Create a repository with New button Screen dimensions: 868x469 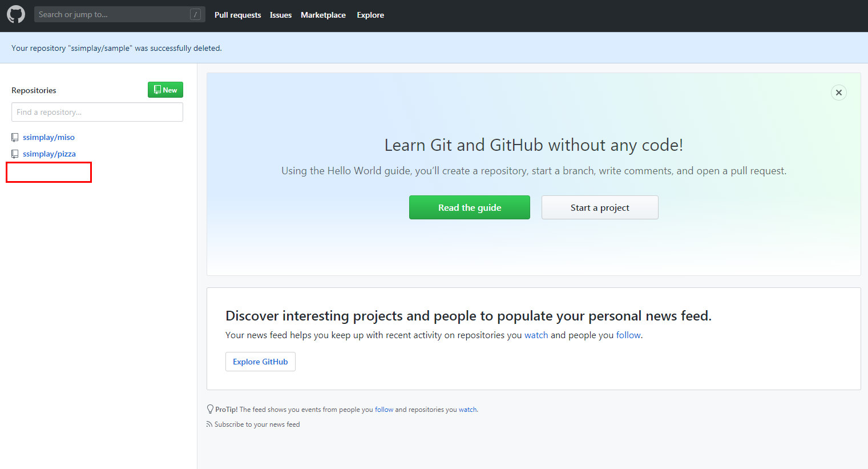[x=165, y=90]
